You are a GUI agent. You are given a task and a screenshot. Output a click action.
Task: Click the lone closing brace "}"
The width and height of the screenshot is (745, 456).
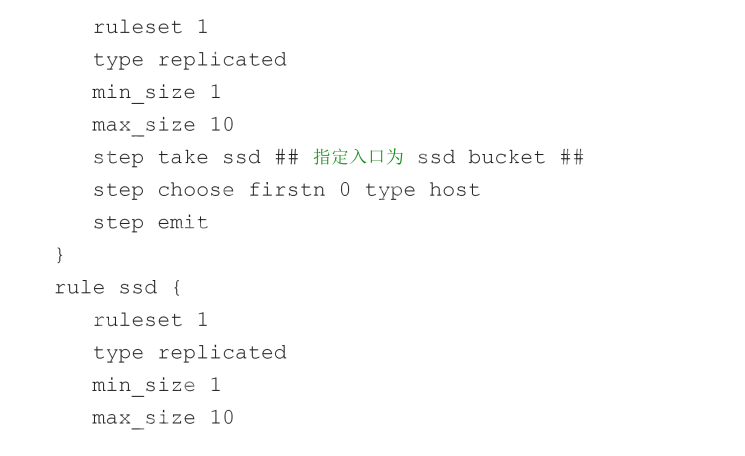60,255
